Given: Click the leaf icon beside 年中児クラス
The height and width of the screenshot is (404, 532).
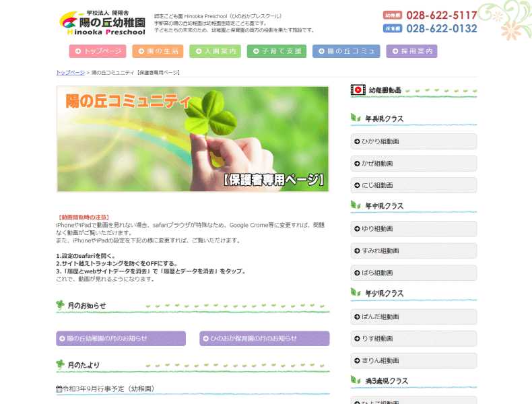Looking at the screenshot, I should point(356,205).
